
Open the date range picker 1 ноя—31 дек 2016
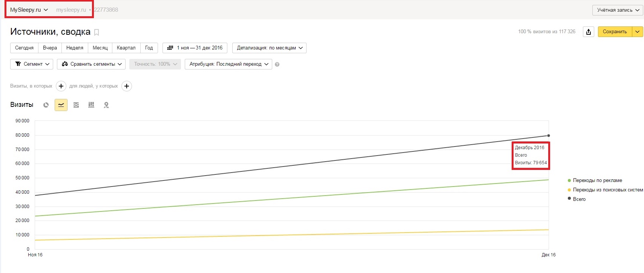[x=195, y=48]
